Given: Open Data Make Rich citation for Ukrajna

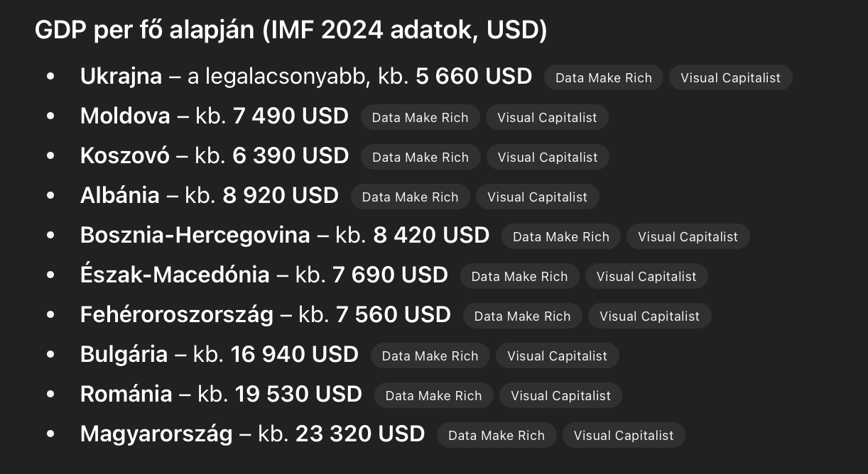Looking at the screenshot, I should pos(604,78).
